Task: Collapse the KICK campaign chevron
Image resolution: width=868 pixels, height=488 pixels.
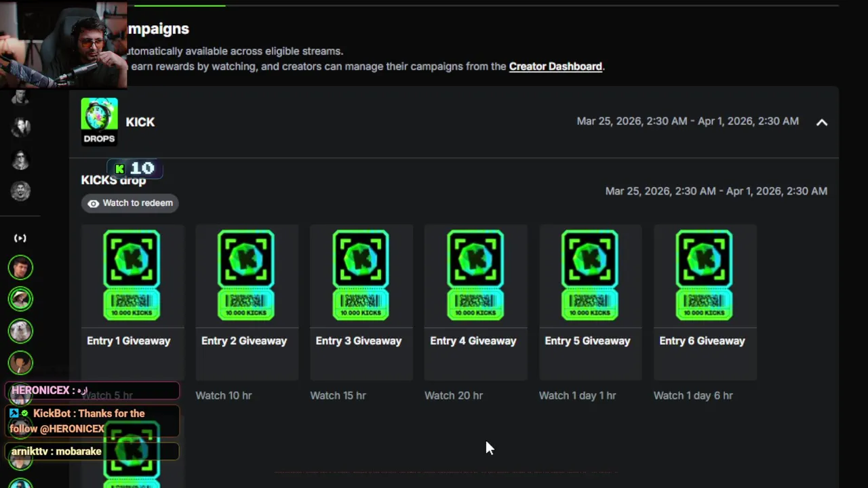Action: point(821,122)
